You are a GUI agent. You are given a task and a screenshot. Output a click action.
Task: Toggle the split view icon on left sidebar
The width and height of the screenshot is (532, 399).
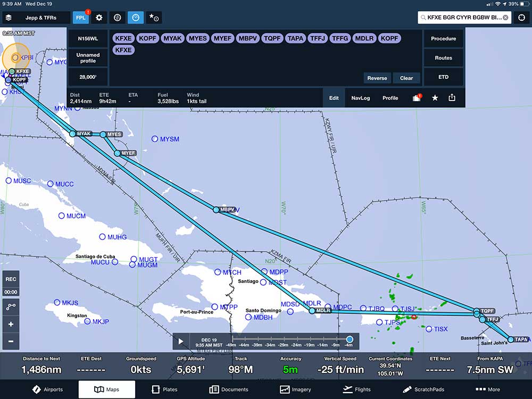(11, 306)
